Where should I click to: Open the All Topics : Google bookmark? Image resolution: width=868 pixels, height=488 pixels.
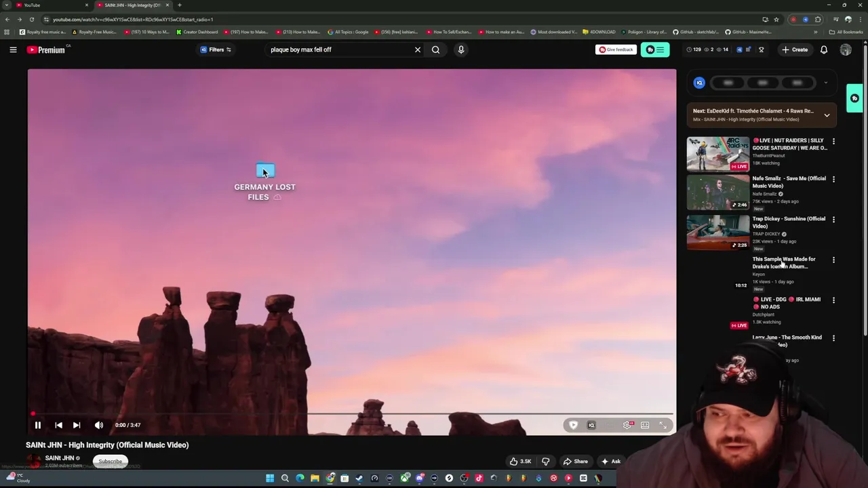click(348, 32)
